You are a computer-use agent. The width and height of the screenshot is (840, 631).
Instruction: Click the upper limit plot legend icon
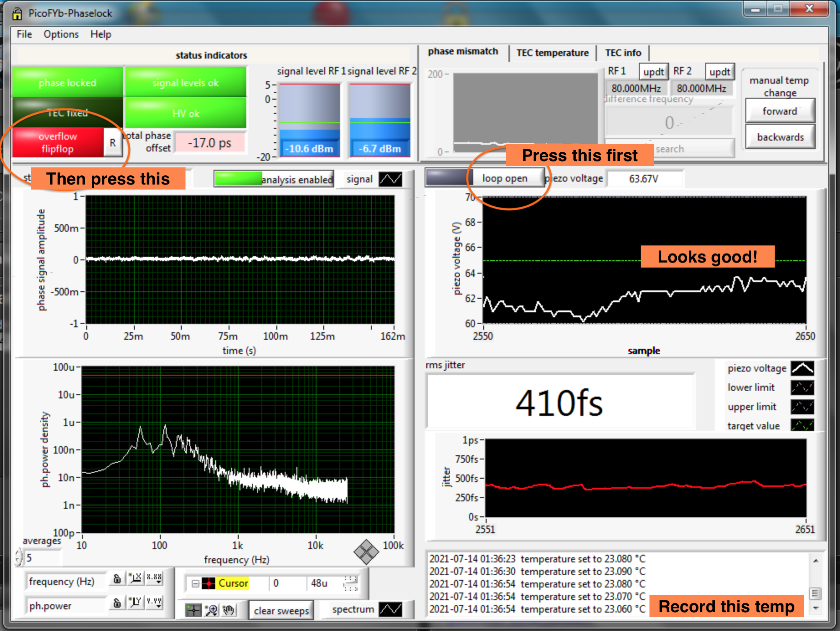point(802,407)
